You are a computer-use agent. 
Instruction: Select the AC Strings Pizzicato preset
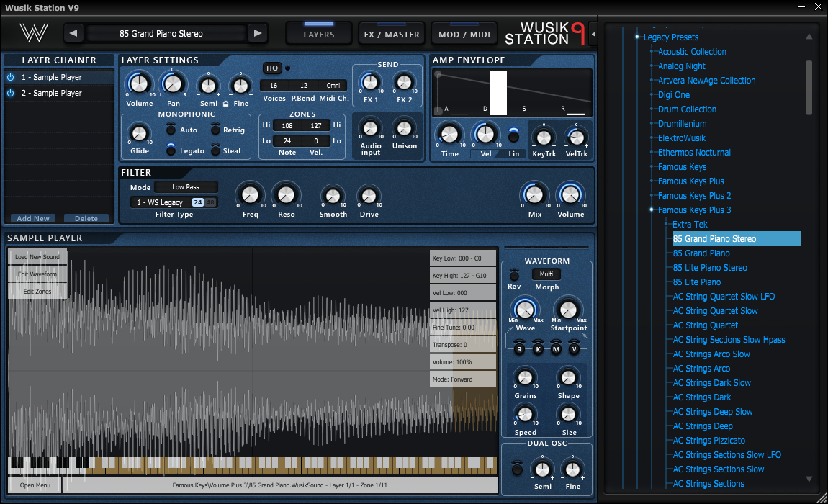click(x=708, y=441)
